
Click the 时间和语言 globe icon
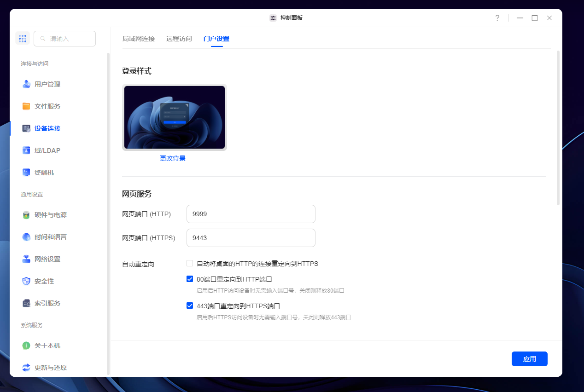coord(26,237)
